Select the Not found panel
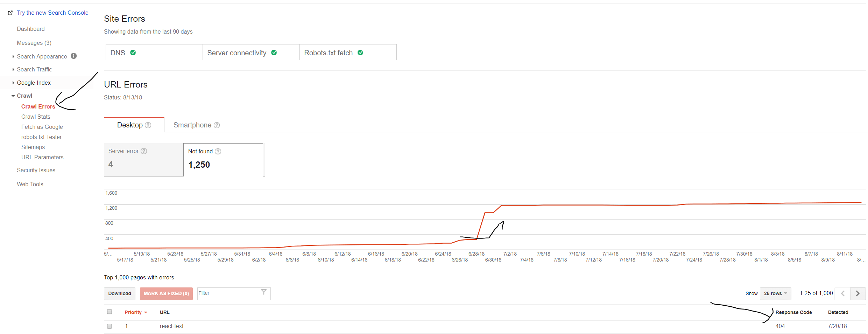This screenshot has height=334, width=868. pos(223,160)
